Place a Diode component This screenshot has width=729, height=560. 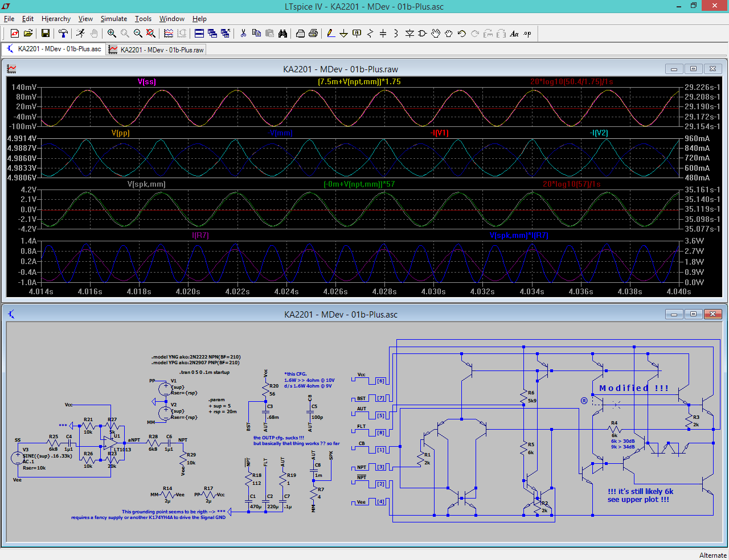[x=409, y=34]
